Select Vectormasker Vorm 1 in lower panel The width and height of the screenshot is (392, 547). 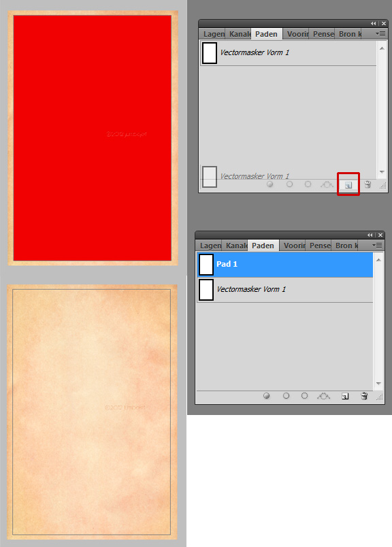(285, 290)
